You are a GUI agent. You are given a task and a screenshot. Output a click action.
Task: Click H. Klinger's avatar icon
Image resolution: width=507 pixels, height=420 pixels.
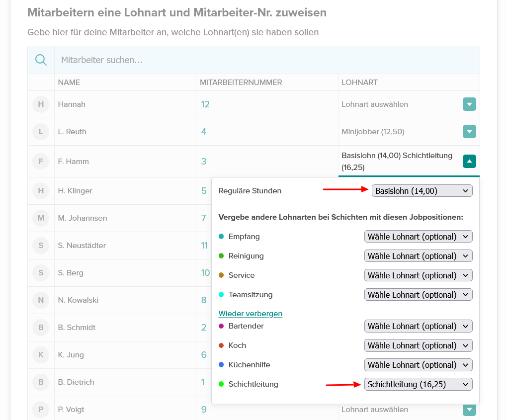(41, 191)
